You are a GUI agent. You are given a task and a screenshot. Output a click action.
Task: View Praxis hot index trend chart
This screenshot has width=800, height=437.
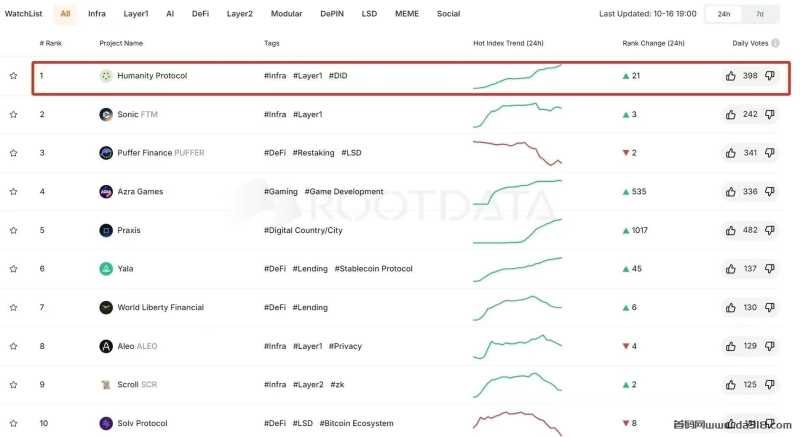coord(517,231)
